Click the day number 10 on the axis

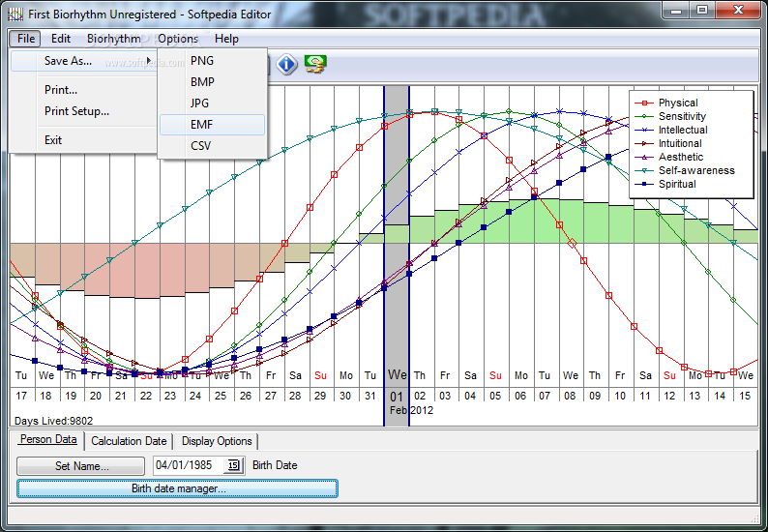pyautogui.click(x=620, y=396)
